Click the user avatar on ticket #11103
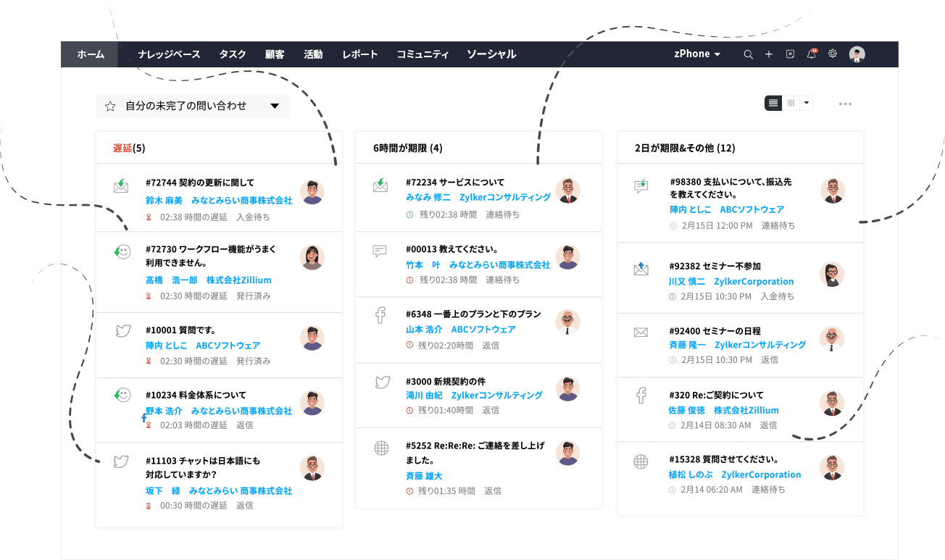The image size is (945, 560). tap(312, 467)
